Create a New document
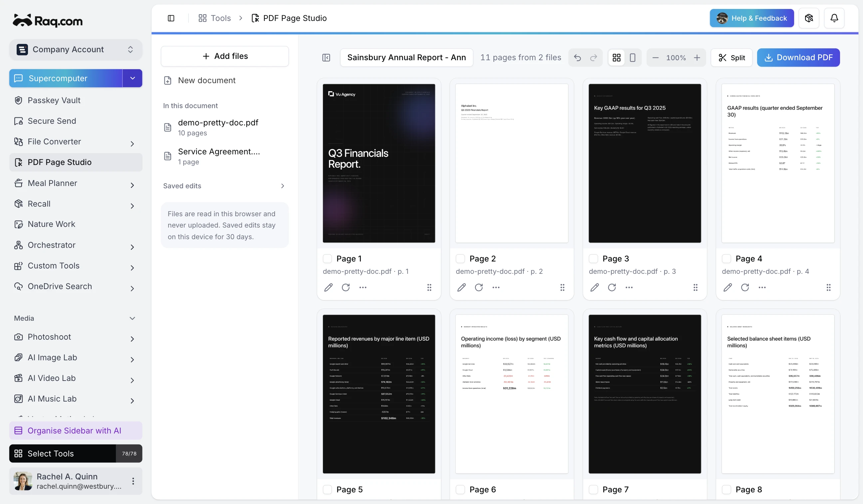 coord(225,81)
